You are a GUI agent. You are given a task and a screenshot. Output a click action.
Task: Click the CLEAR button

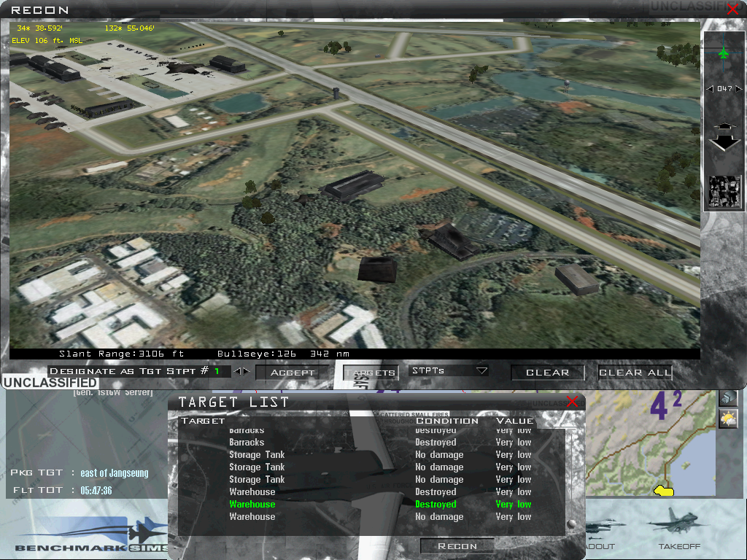point(547,373)
